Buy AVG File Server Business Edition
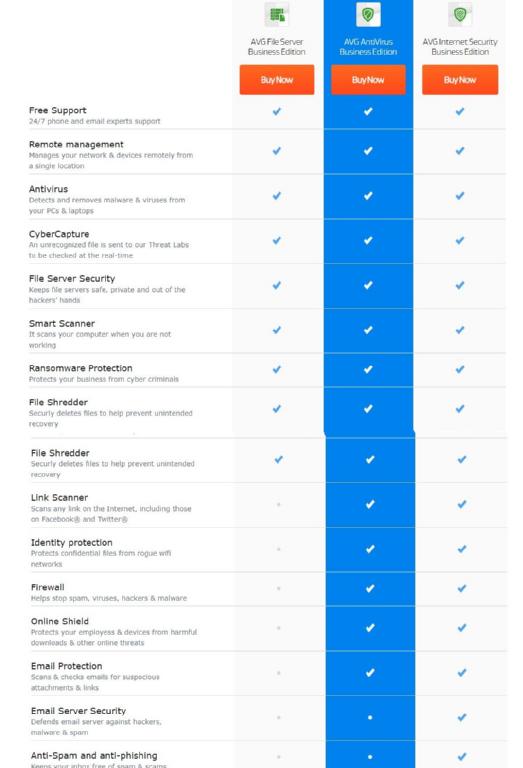The height and width of the screenshot is (768, 523). (277, 79)
